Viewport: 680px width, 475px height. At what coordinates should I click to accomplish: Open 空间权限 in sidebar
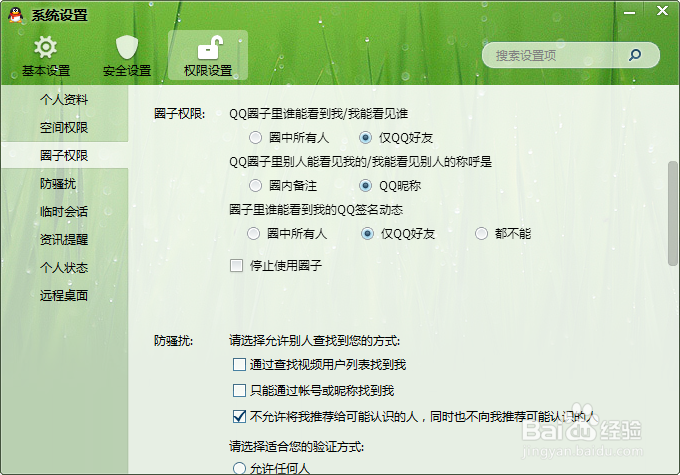coord(64,128)
